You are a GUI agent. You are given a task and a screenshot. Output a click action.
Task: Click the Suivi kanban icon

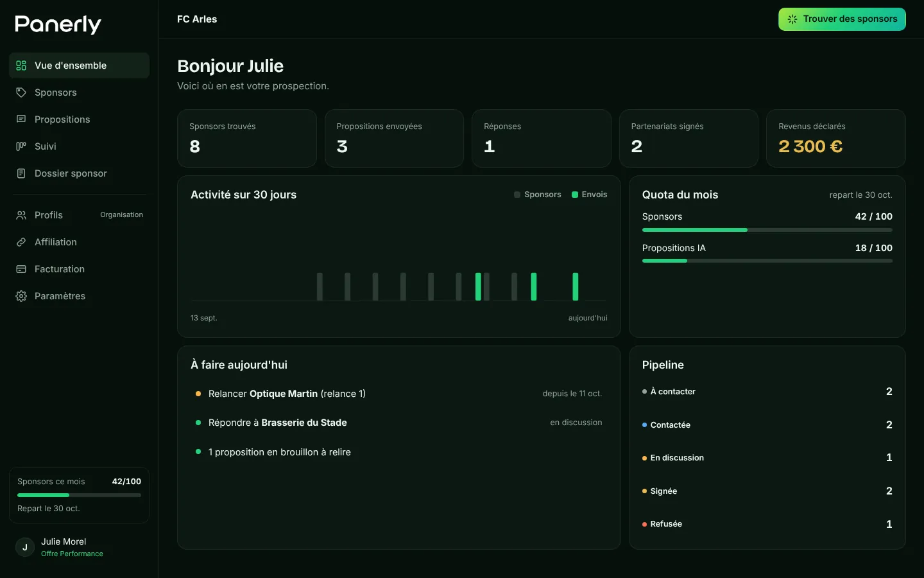click(21, 146)
